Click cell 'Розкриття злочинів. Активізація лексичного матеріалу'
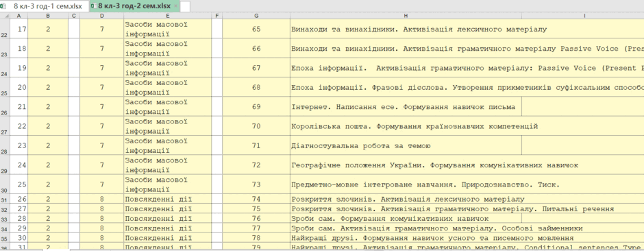The width and height of the screenshot is (644, 251). pyautogui.click(x=406, y=199)
